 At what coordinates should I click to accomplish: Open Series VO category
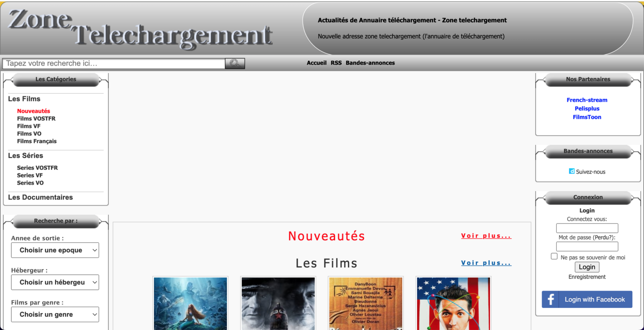(x=30, y=183)
